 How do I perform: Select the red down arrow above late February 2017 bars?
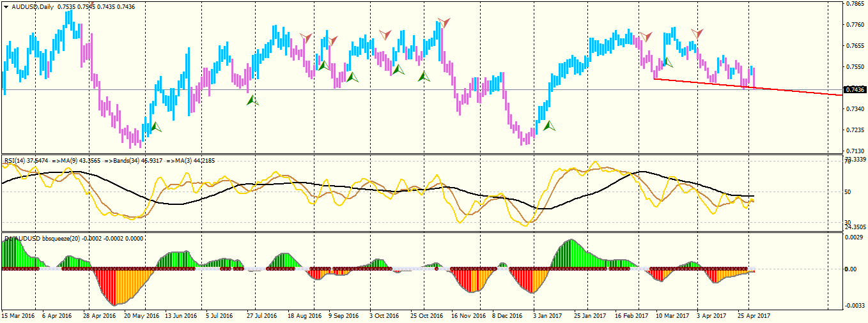(x=646, y=36)
